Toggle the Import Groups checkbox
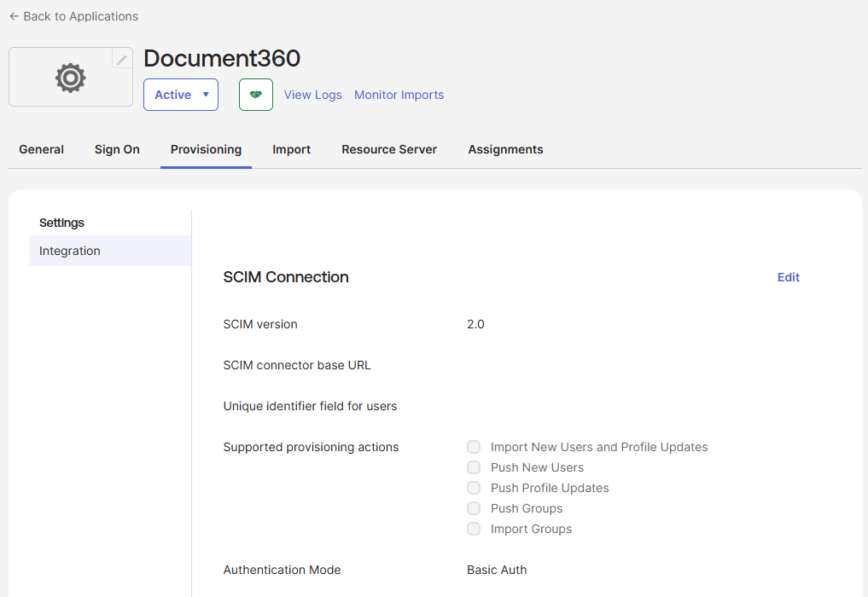 (474, 529)
